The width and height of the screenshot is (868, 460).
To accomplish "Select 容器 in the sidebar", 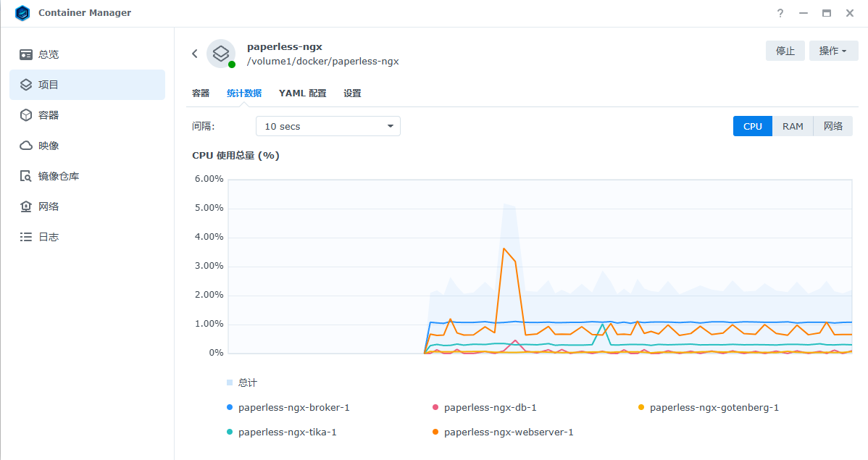I will [x=88, y=115].
